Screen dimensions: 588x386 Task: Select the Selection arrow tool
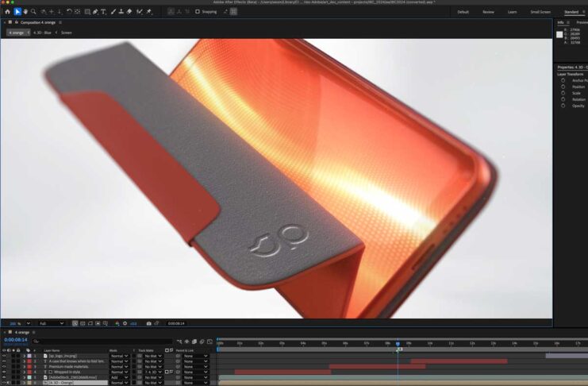pos(17,12)
